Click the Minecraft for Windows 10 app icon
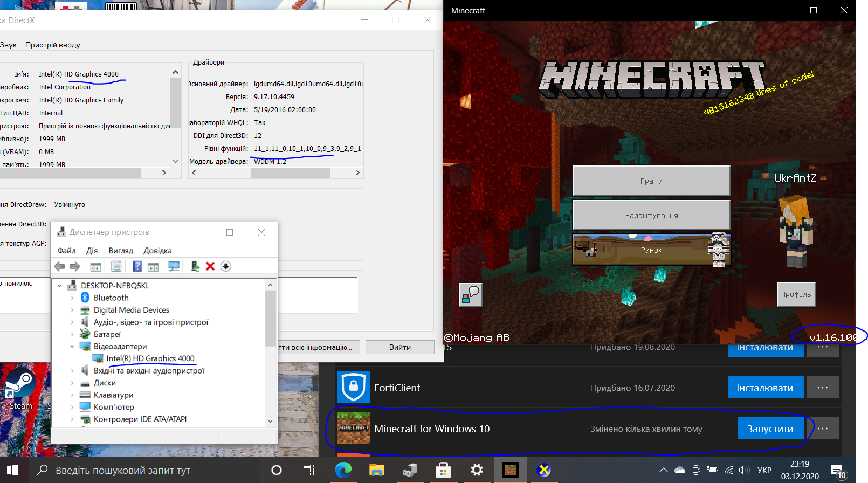This screenshot has width=868, height=483. point(354,428)
